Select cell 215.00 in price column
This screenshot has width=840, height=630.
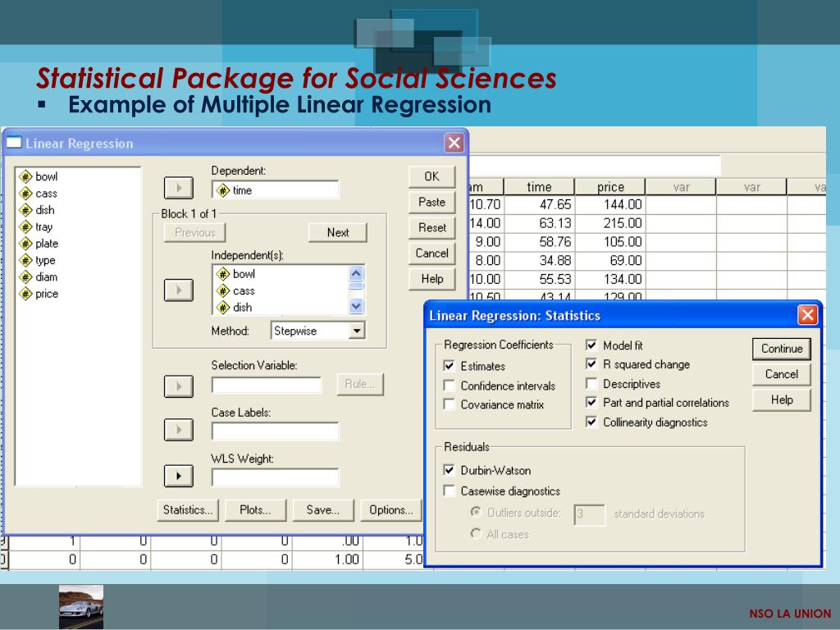[610, 223]
